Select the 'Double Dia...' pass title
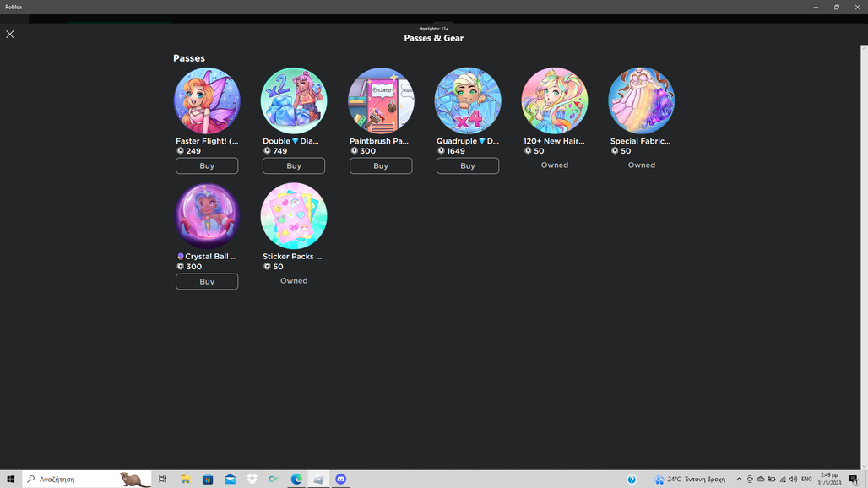The height and width of the screenshot is (488, 868). coord(290,141)
